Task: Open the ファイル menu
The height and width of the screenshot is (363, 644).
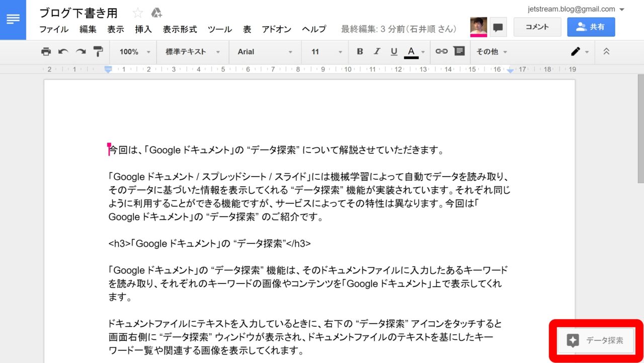Action: [x=54, y=29]
